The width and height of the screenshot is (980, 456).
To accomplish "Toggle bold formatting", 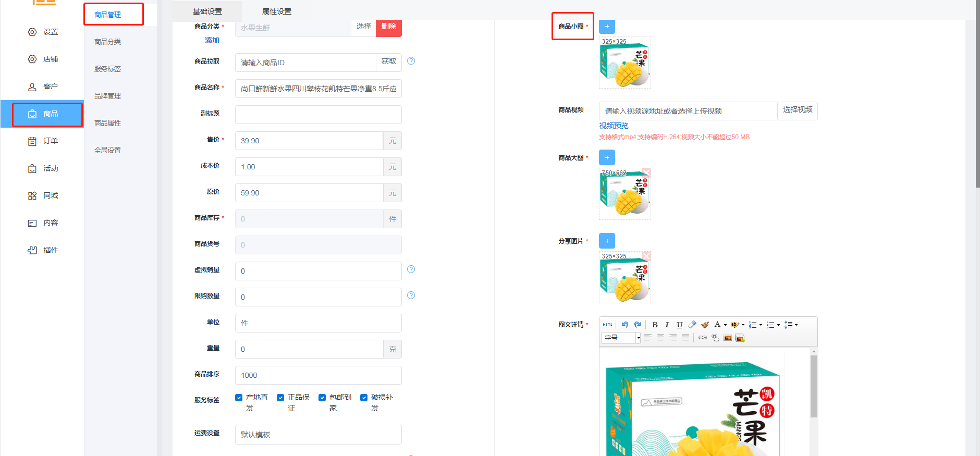I will (655, 325).
